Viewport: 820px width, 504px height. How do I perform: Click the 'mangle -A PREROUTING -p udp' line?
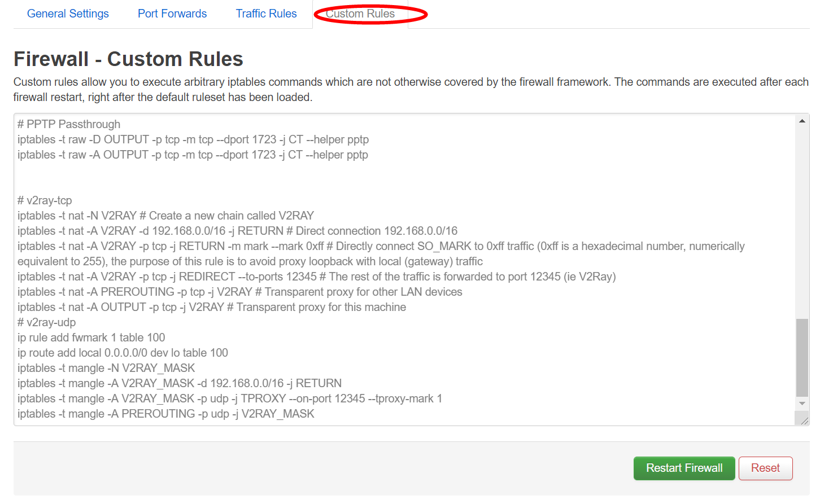(166, 414)
